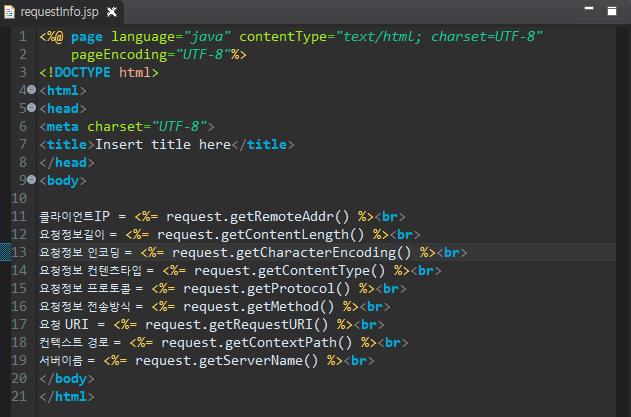Click the JSP file icon on the tab
Viewport: 631px width, 417px height.
coord(9,12)
